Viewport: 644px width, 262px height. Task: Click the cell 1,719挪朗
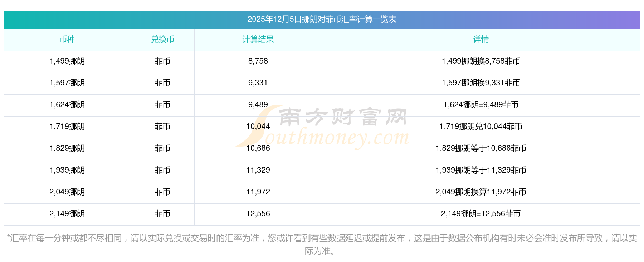(x=67, y=127)
